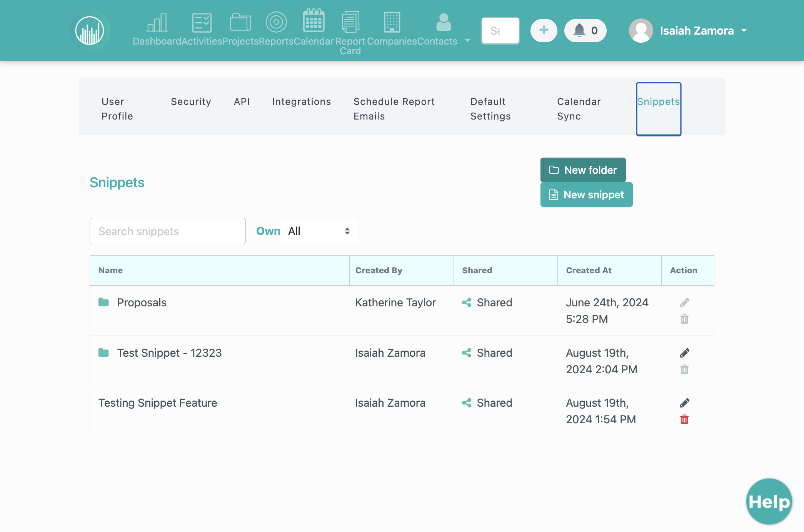
Task: Click the New folder button
Action: [x=583, y=170]
